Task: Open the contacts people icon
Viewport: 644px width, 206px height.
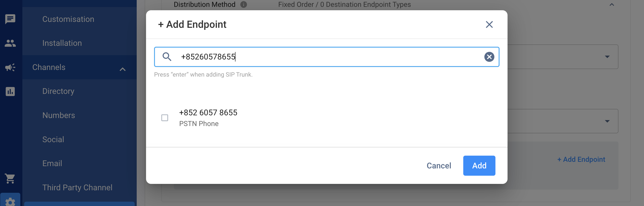Action: pyautogui.click(x=10, y=43)
